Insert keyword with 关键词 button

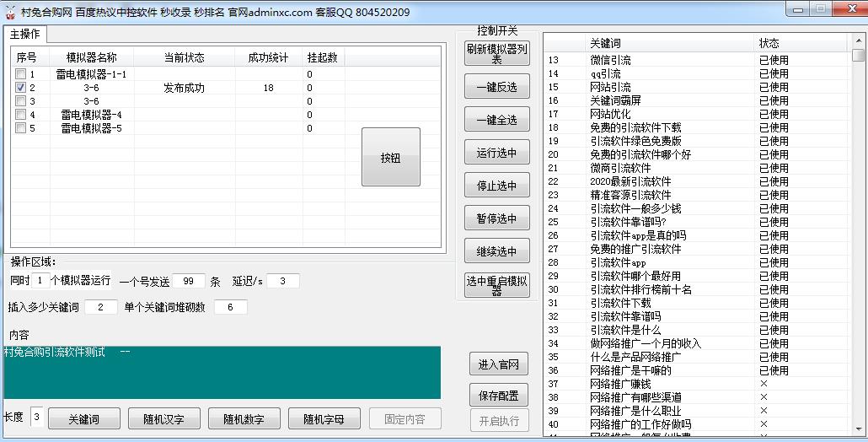[84, 418]
